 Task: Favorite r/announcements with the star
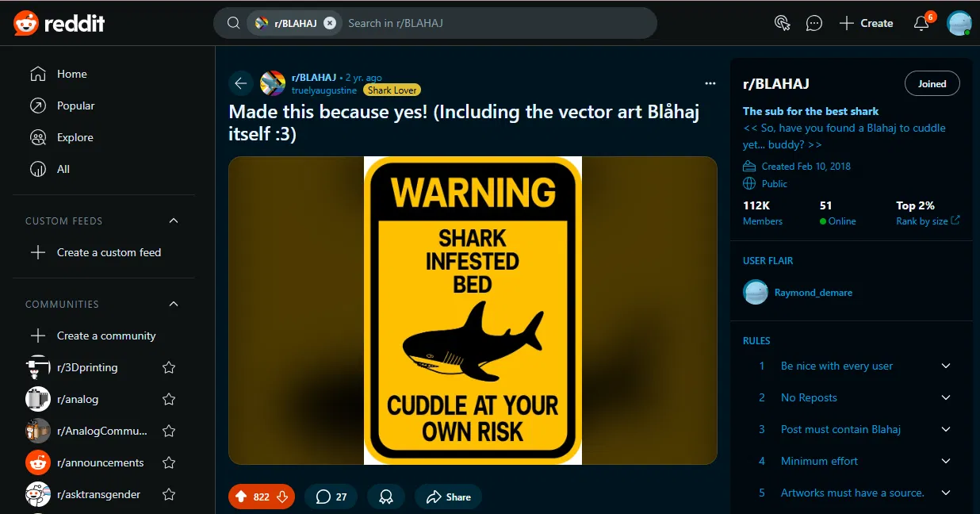click(x=169, y=462)
